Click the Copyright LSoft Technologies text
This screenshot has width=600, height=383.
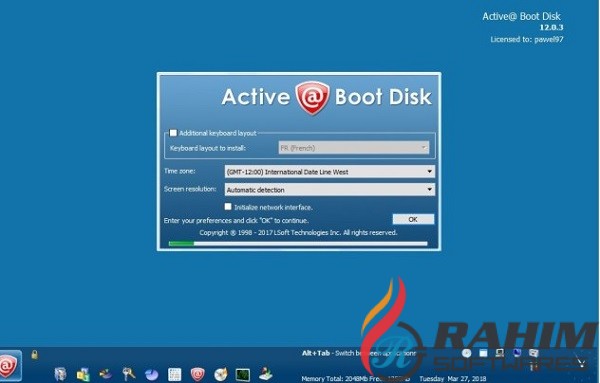298,232
